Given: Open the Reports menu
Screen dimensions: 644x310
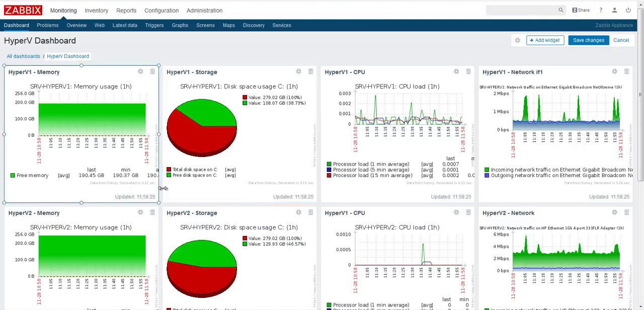Looking at the screenshot, I should point(126,10).
